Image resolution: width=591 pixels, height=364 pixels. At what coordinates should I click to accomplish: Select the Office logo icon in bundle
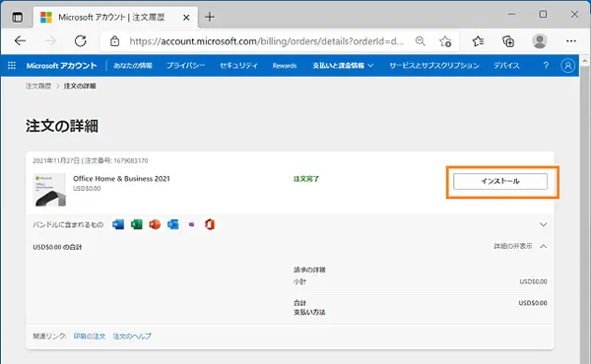(210, 224)
